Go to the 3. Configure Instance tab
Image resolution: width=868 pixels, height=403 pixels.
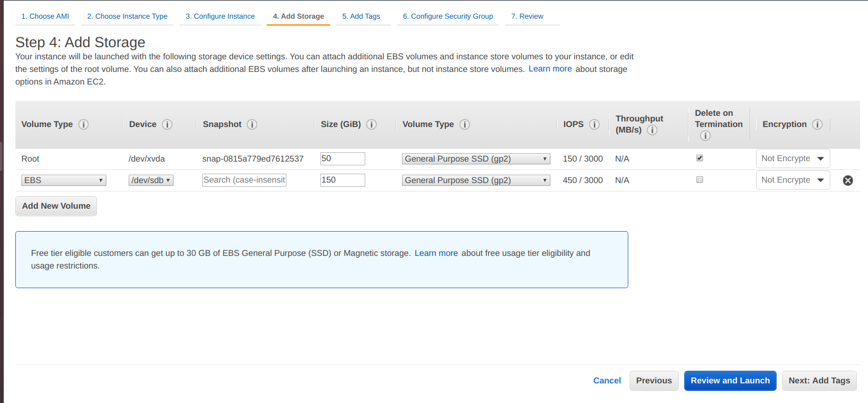coord(220,16)
